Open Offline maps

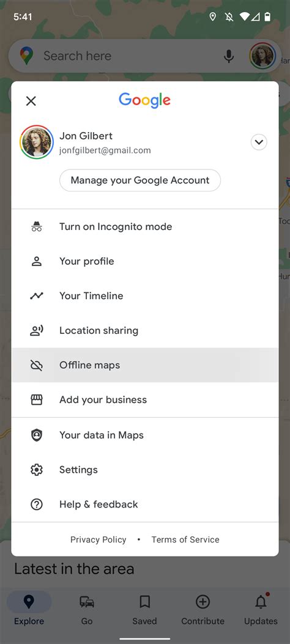point(145,365)
